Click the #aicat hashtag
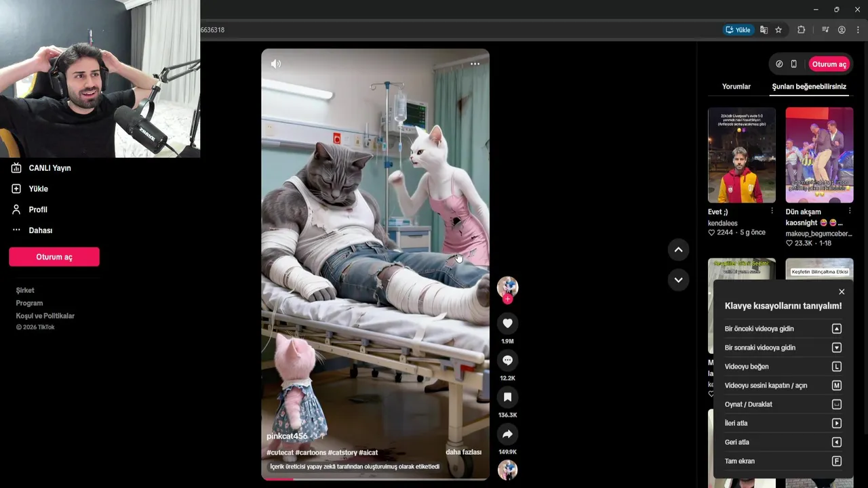 (x=368, y=453)
